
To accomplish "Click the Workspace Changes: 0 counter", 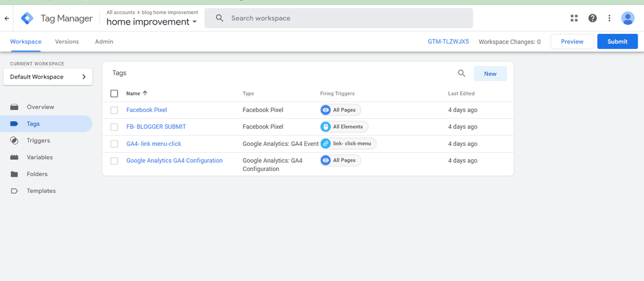I will (x=509, y=41).
